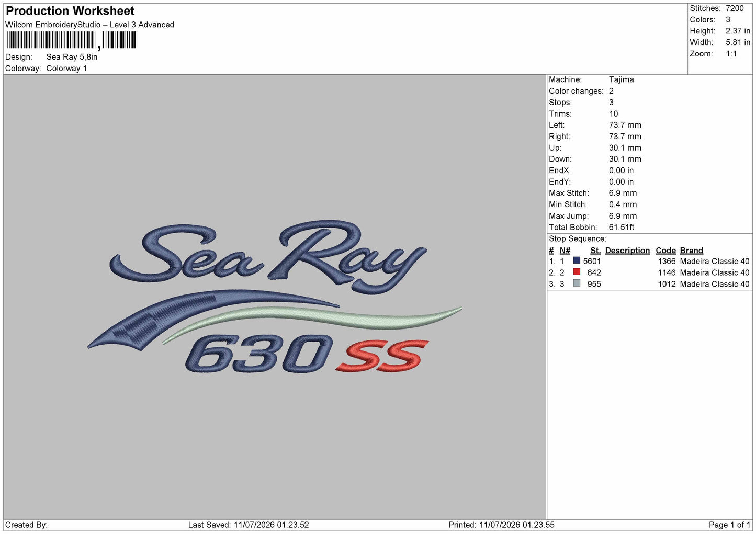Click thread code '1146' in stop sequence
The width and height of the screenshot is (756, 534).
[667, 272]
